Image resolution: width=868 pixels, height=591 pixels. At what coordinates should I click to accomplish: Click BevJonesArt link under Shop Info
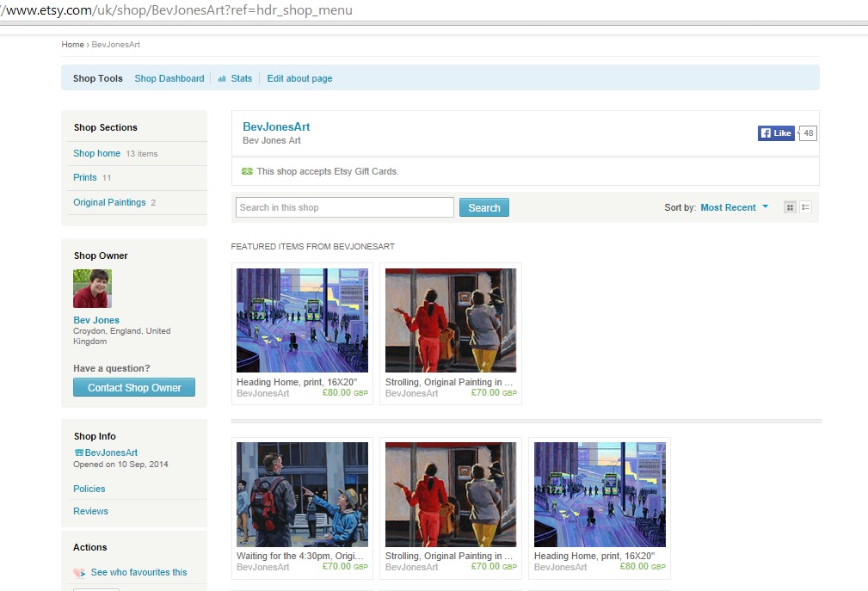point(111,452)
